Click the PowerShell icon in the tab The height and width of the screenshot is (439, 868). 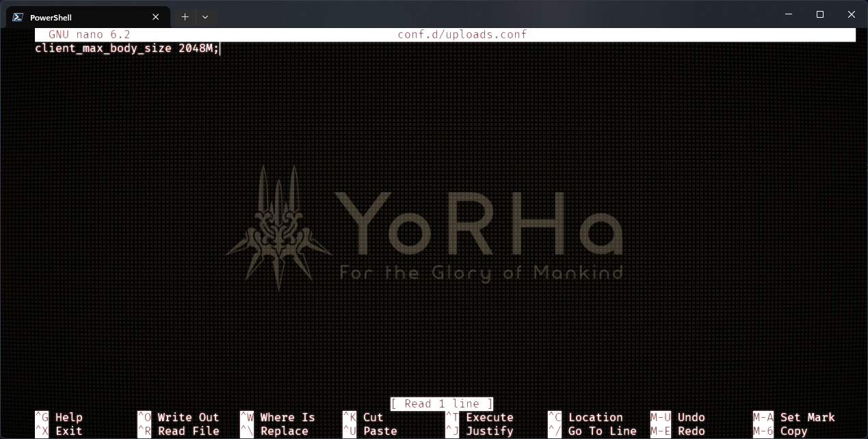click(18, 17)
